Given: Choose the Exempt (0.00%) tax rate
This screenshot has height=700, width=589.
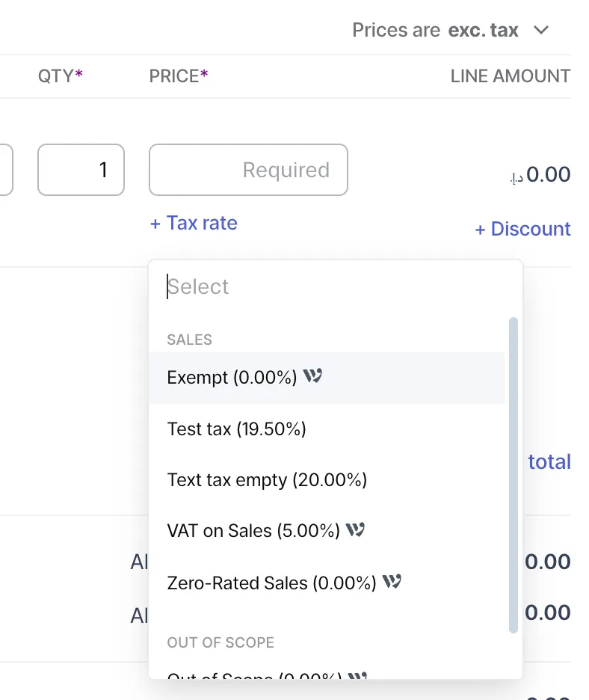Looking at the screenshot, I should (x=232, y=378).
